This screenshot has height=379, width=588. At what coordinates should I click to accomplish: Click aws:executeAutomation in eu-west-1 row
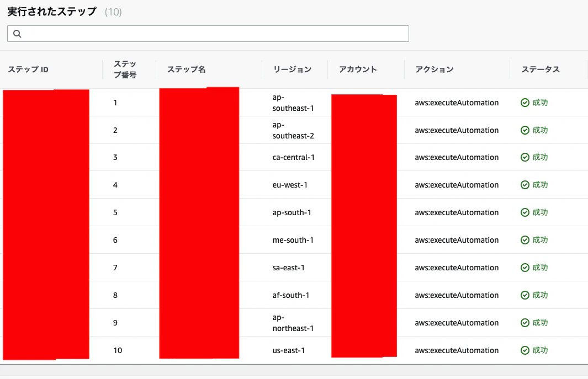coord(457,185)
